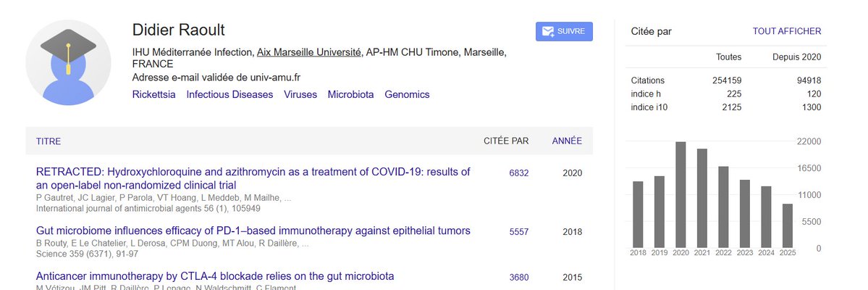This screenshot has width=868, height=290.
Task: Sort articles by TITRE column header
Action: 49,141
